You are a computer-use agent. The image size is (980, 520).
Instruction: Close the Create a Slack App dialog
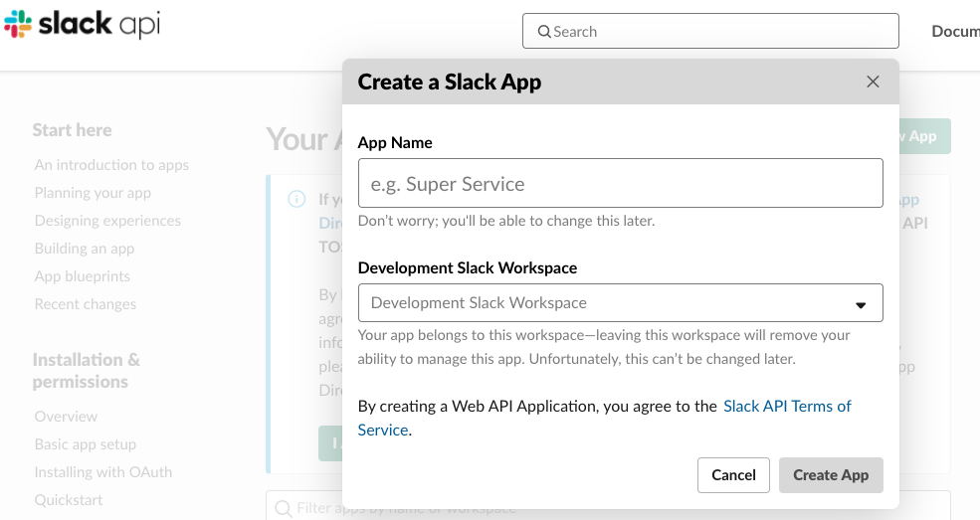(x=874, y=82)
